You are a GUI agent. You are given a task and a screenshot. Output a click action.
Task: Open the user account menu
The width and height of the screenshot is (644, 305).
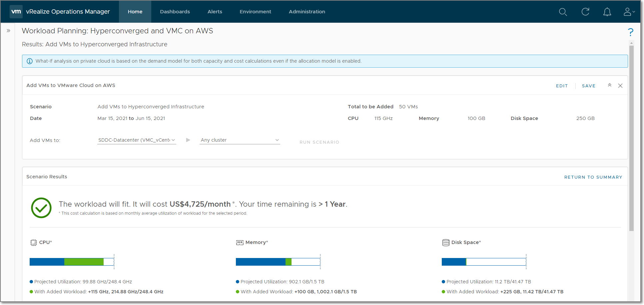tap(629, 12)
